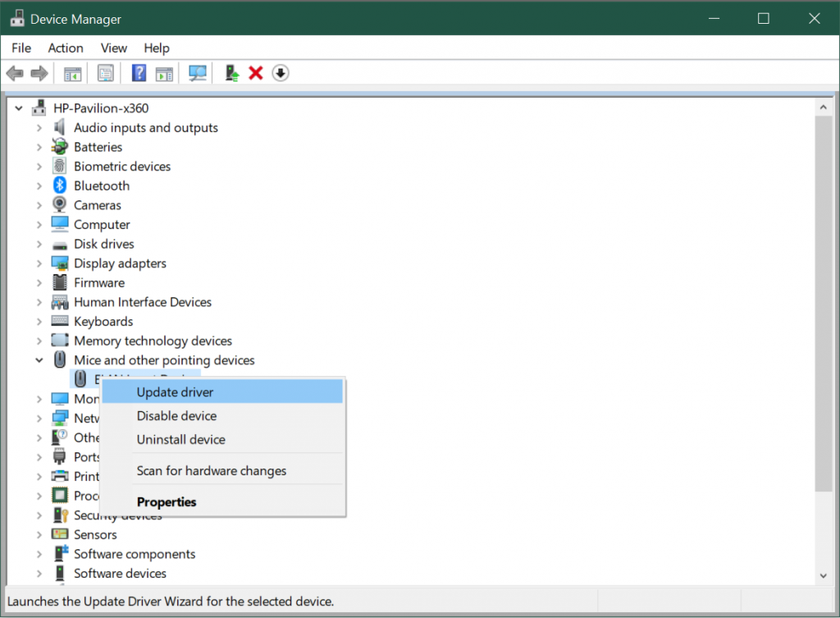Screen dimensions: 840x618
Task: Select Memory technology devices item
Action: (x=153, y=341)
